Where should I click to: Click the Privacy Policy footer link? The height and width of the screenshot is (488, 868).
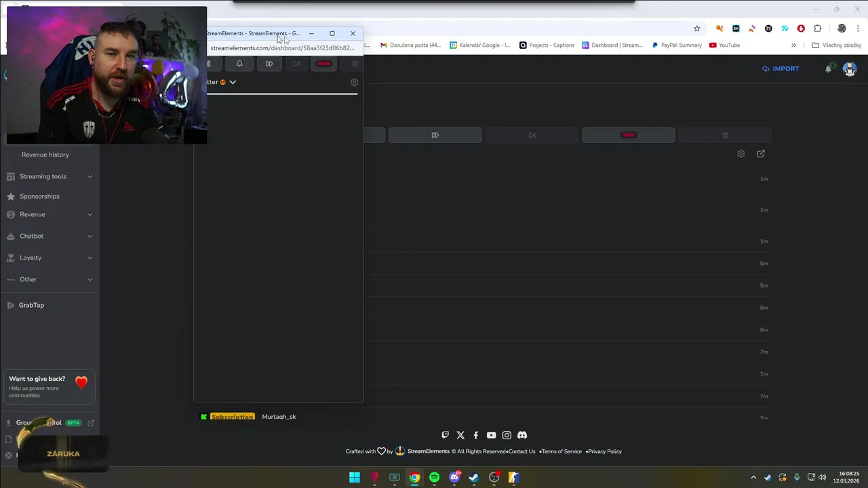pos(605,451)
